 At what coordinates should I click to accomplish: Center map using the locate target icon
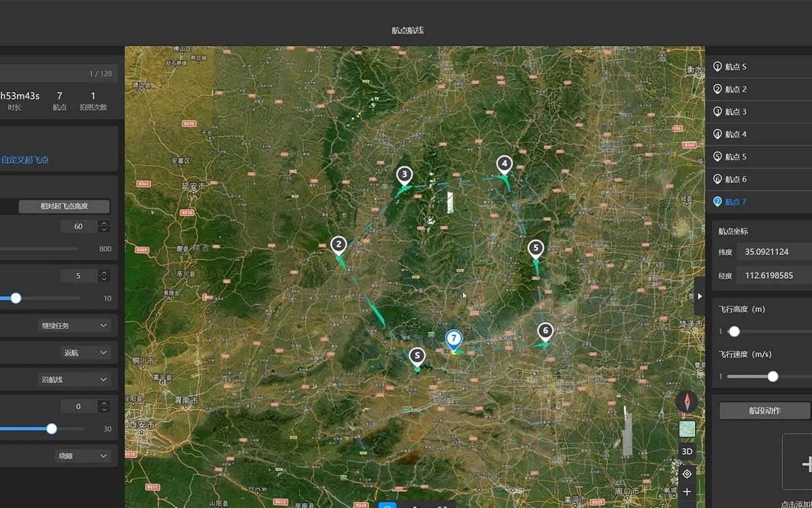point(687,473)
